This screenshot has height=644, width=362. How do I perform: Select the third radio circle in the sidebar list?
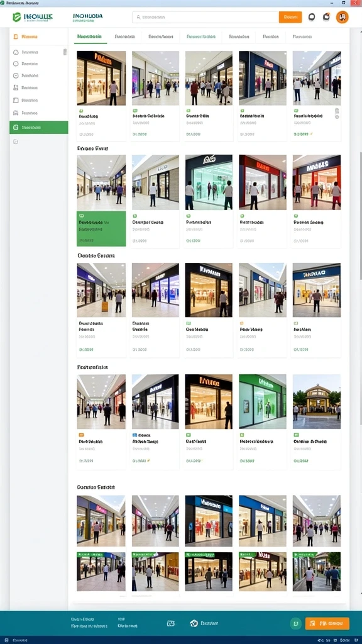(x=16, y=75)
